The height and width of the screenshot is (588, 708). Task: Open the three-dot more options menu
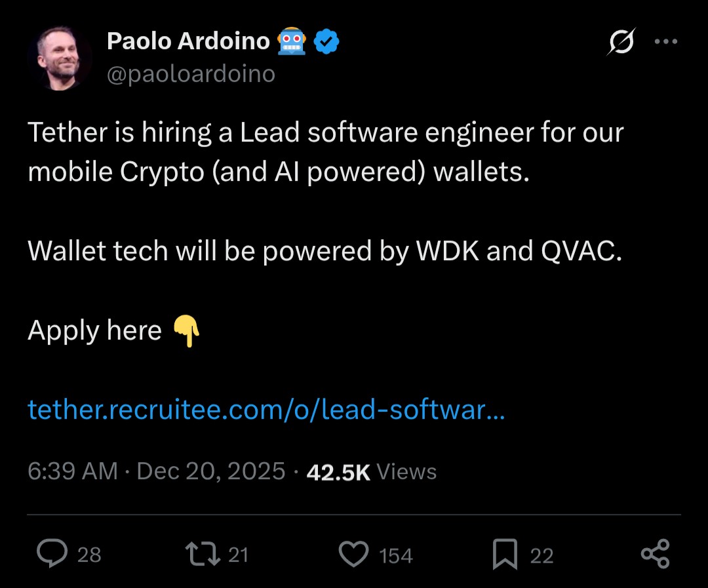(x=665, y=41)
